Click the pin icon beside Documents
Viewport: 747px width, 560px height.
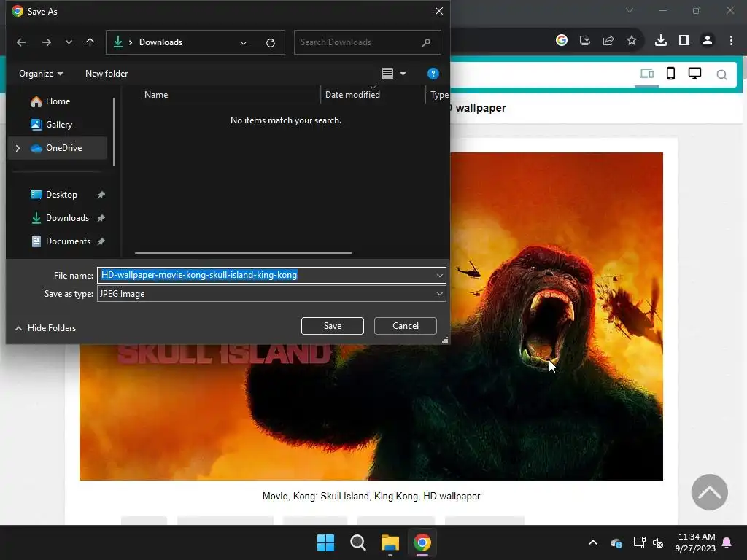(x=101, y=241)
